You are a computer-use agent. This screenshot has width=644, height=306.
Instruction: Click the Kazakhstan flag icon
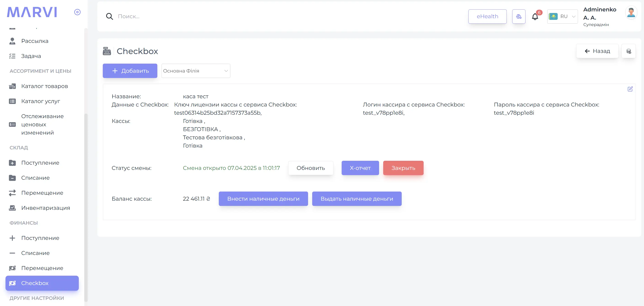tap(553, 16)
